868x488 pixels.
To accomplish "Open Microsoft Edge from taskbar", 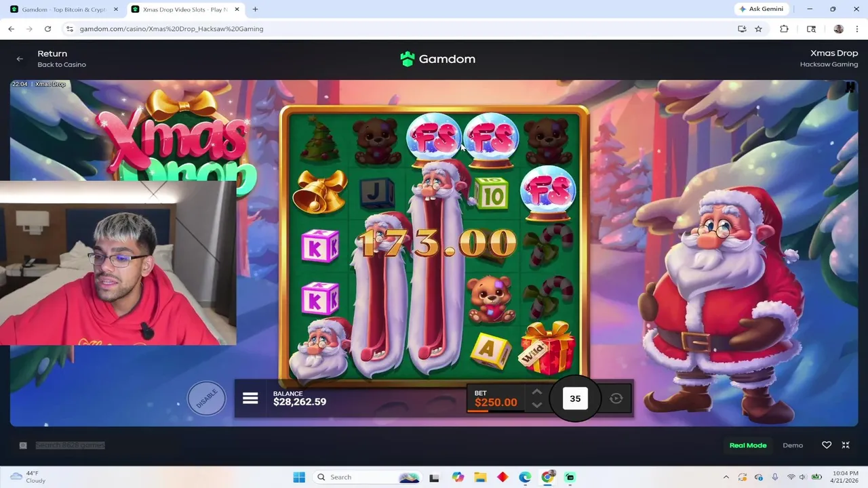I will 525,477.
